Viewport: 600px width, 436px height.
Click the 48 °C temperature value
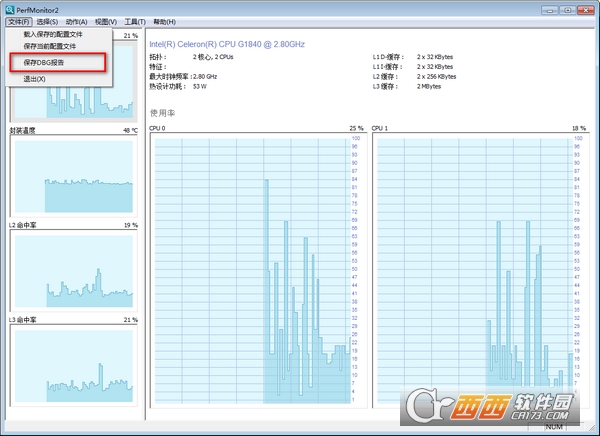click(x=130, y=131)
